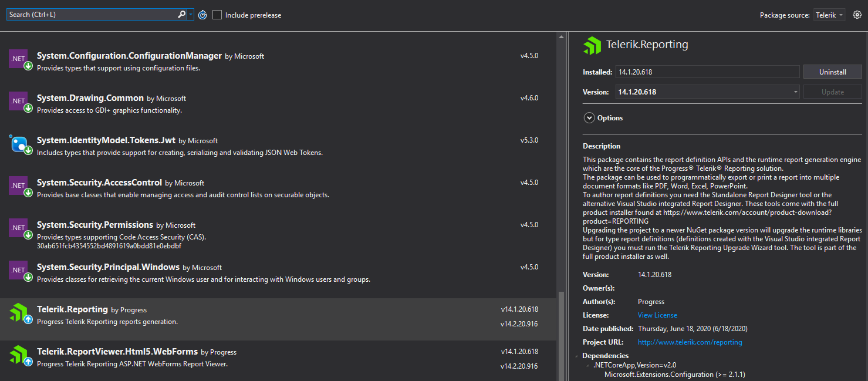
Task: Open the telerik.com/reporting project URL
Action: [690, 342]
